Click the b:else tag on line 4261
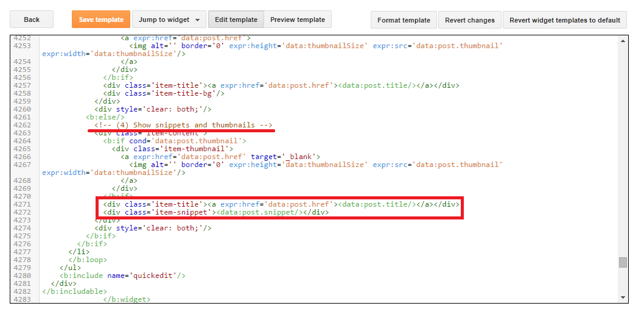644x317 pixels. click(105, 117)
